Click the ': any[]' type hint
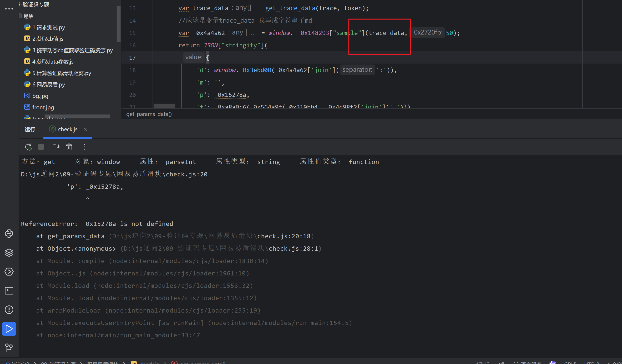Viewport: 622px width, 364px height. point(241,8)
